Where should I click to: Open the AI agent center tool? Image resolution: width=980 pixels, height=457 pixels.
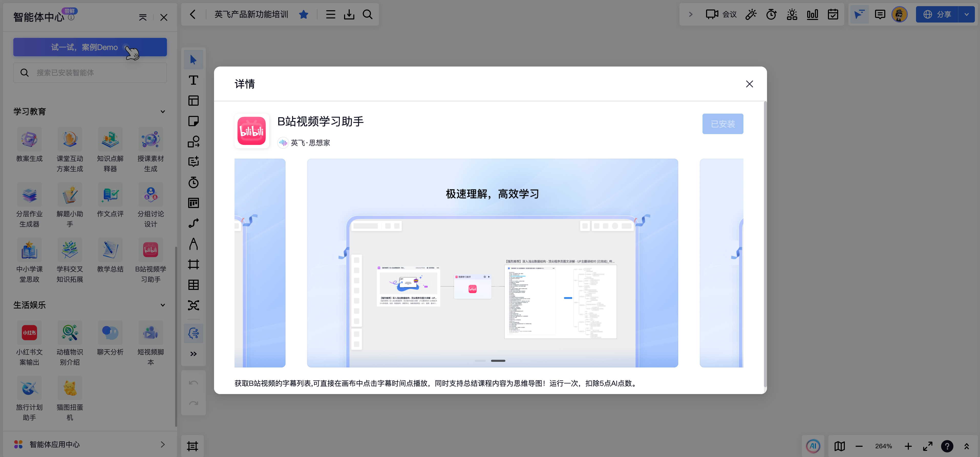point(193,333)
